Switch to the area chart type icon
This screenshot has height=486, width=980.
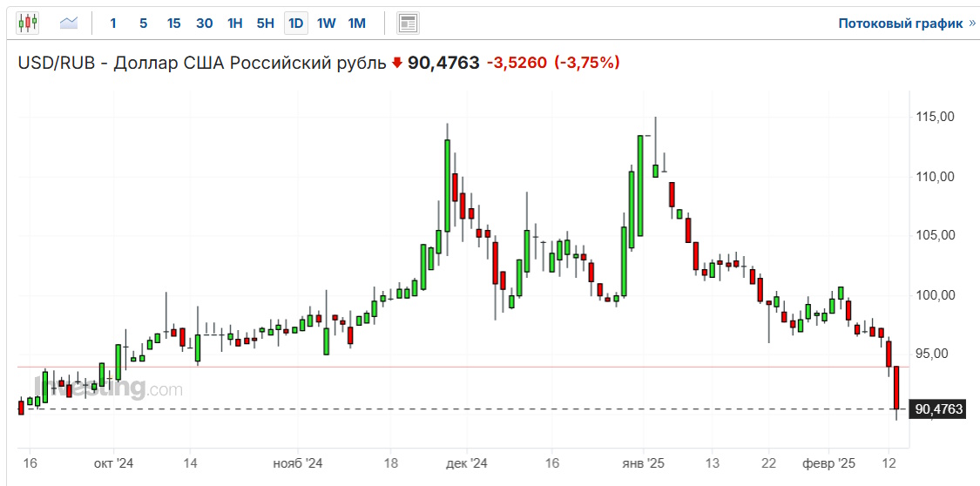[x=68, y=24]
